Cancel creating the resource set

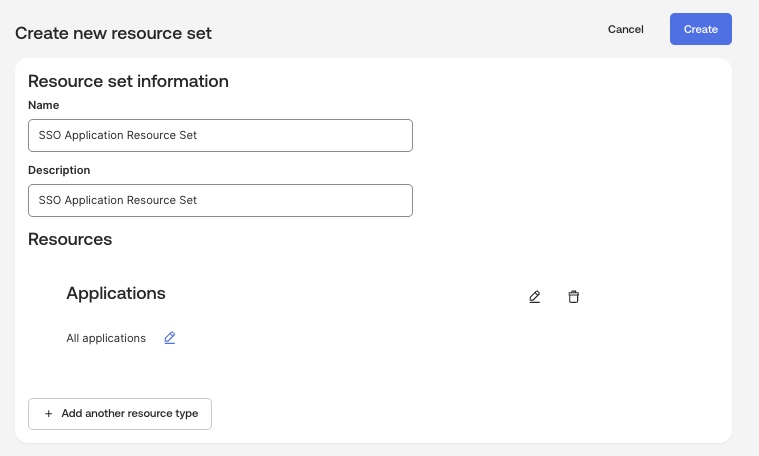[625, 29]
